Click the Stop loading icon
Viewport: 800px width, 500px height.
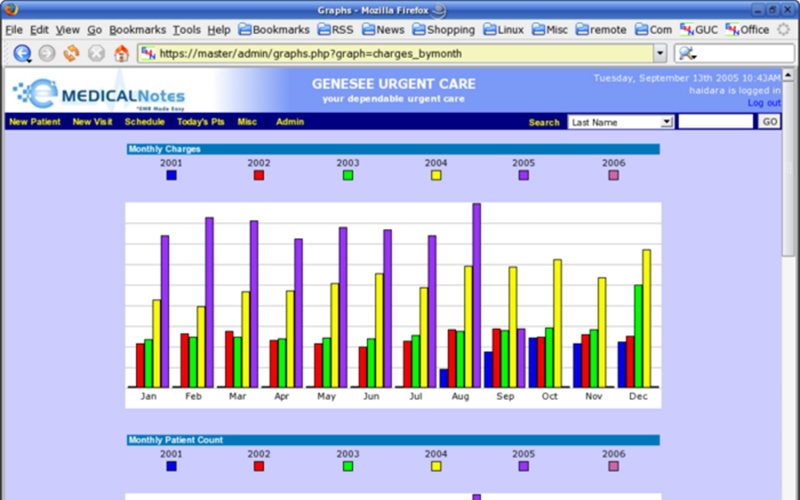click(x=96, y=53)
